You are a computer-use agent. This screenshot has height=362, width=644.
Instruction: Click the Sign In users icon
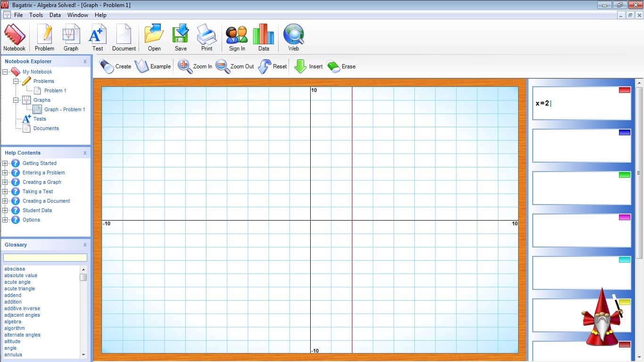[x=237, y=35]
